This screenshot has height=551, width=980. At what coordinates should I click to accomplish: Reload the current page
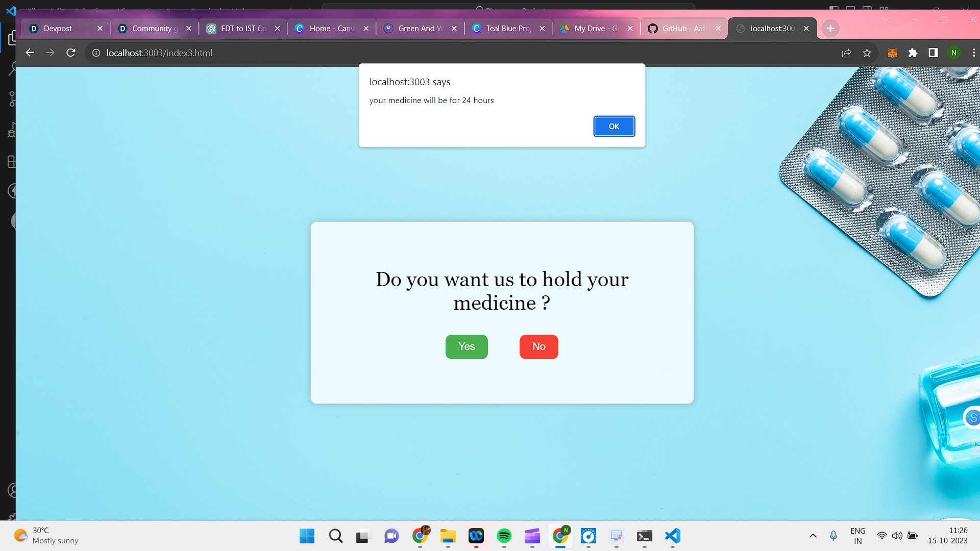(71, 53)
